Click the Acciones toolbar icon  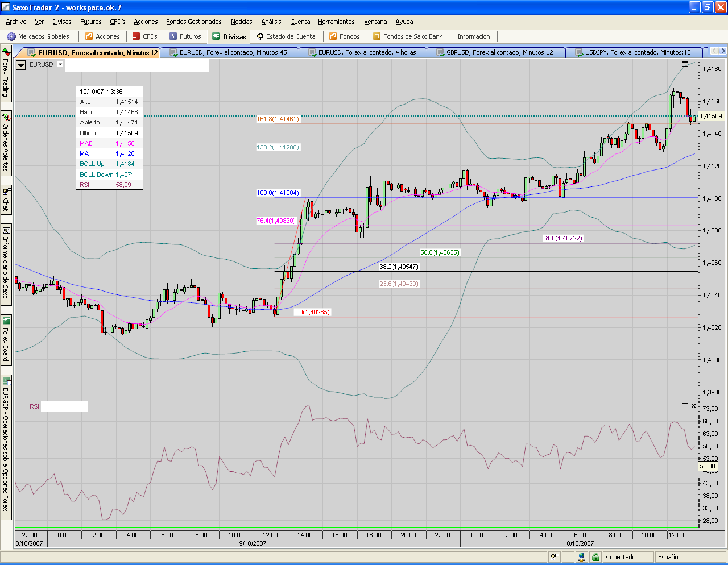(89, 36)
